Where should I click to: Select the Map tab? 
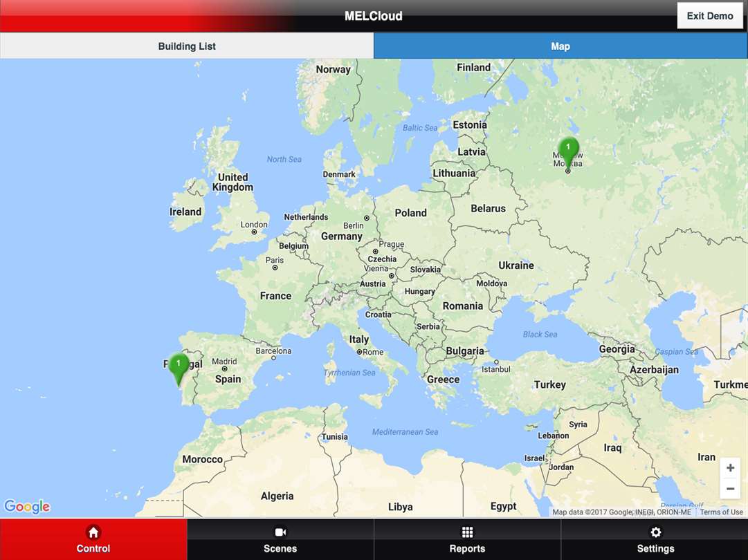560,46
